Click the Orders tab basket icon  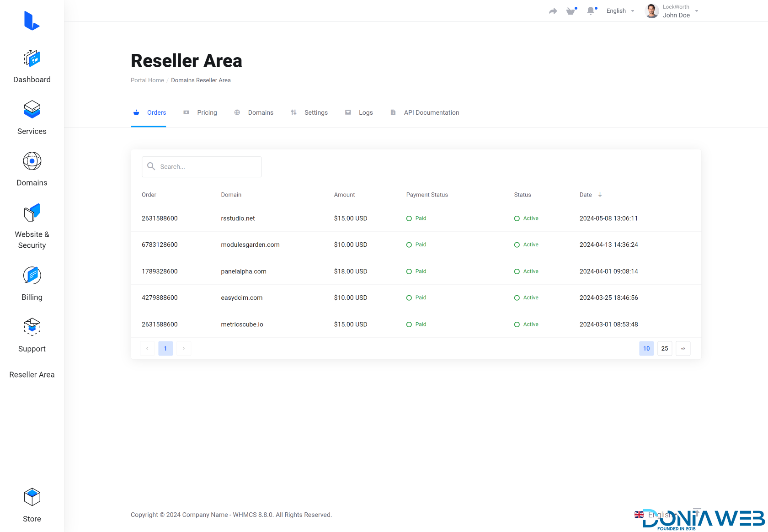click(136, 112)
